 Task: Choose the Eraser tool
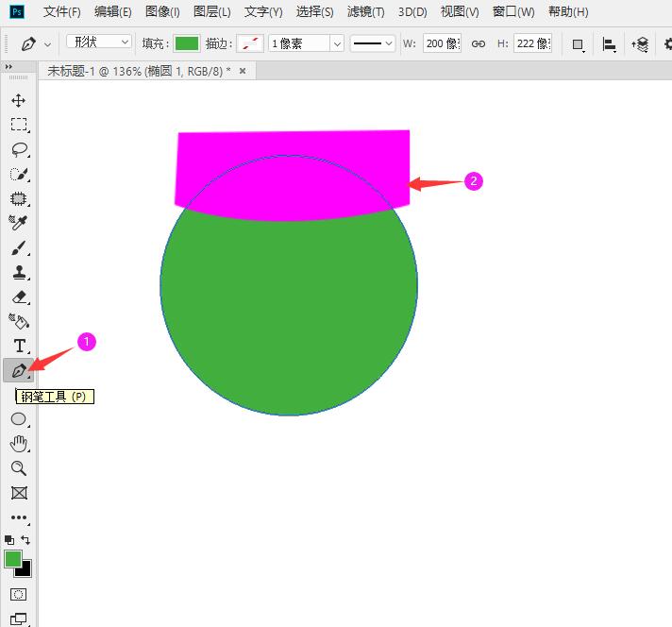[18, 297]
